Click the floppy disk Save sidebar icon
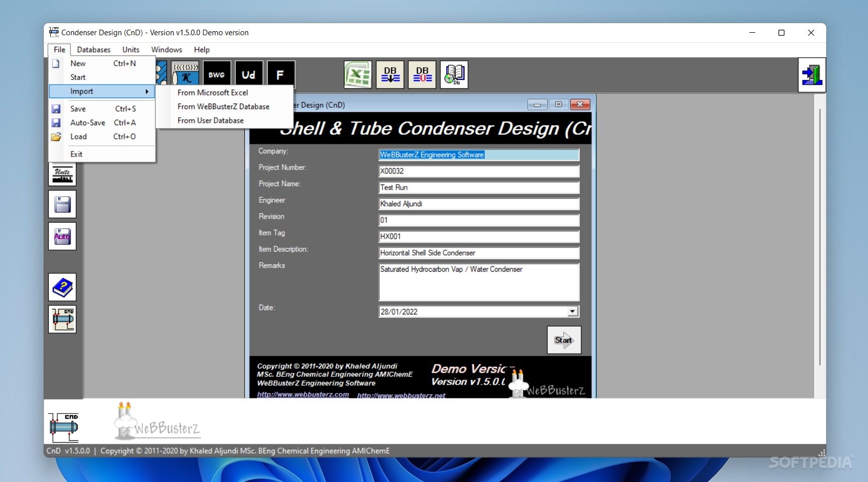 coord(62,204)
